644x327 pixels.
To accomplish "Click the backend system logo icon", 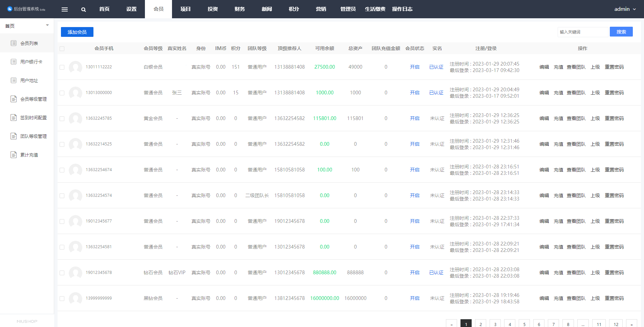I will (9, 9).
